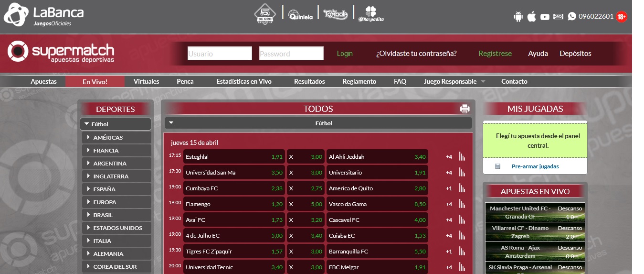
Task: Expand the ITALIA region
Action: [116, 241]
